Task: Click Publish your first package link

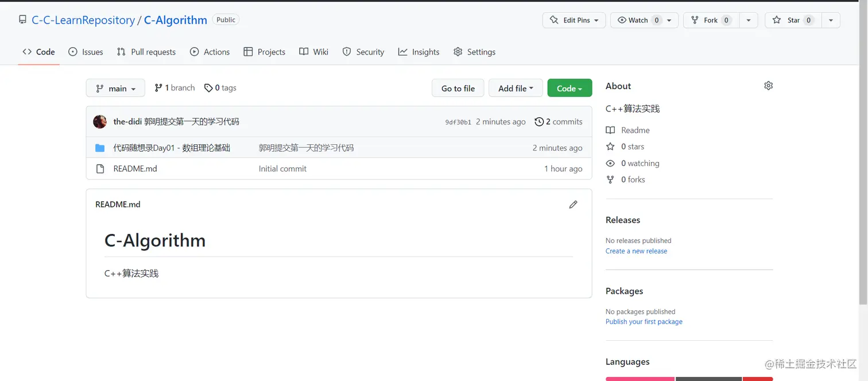Action: [x=644, y=322]
